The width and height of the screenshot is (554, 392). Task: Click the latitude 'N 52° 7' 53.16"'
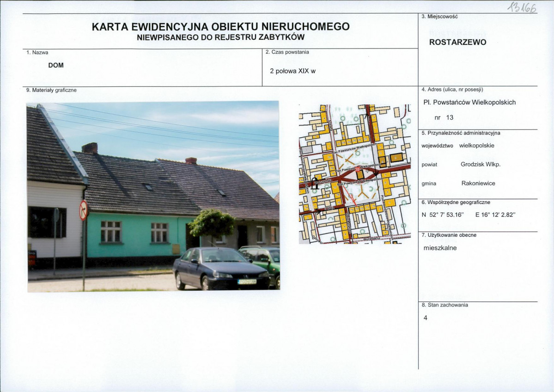click(x=443, y=214)
